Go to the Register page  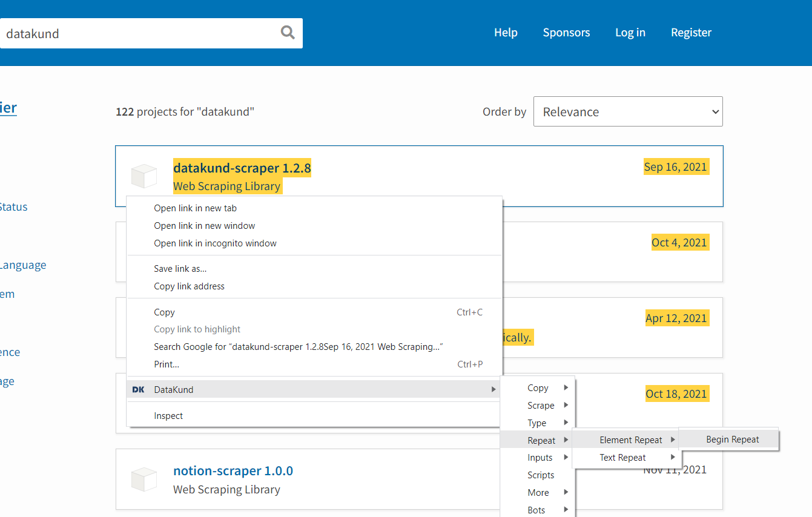[x=691, y=33]
